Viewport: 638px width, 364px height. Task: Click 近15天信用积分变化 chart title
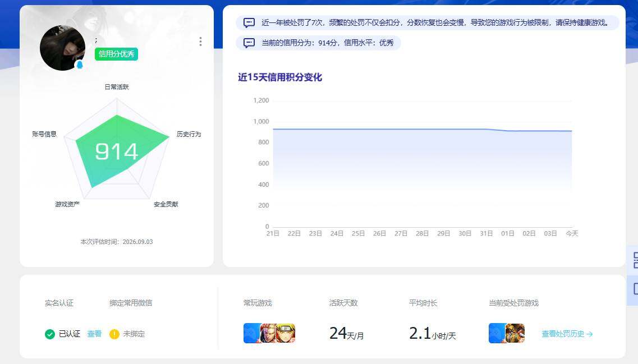pos(280,77)
